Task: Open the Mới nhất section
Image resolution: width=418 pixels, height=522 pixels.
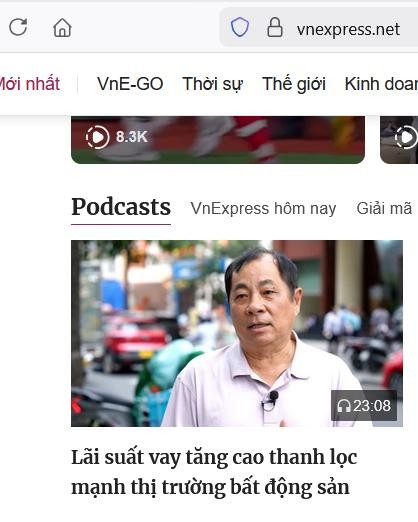Action: click(x=30, y=83)
